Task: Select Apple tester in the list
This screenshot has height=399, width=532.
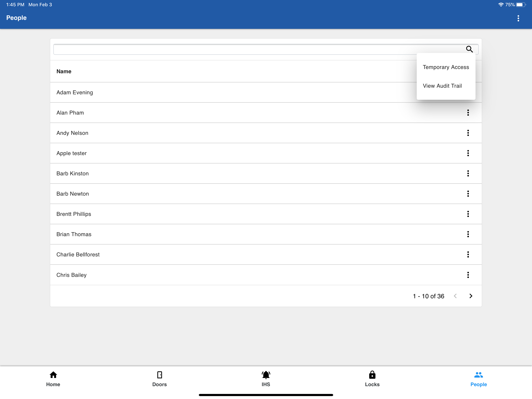Action: point(266,153)
